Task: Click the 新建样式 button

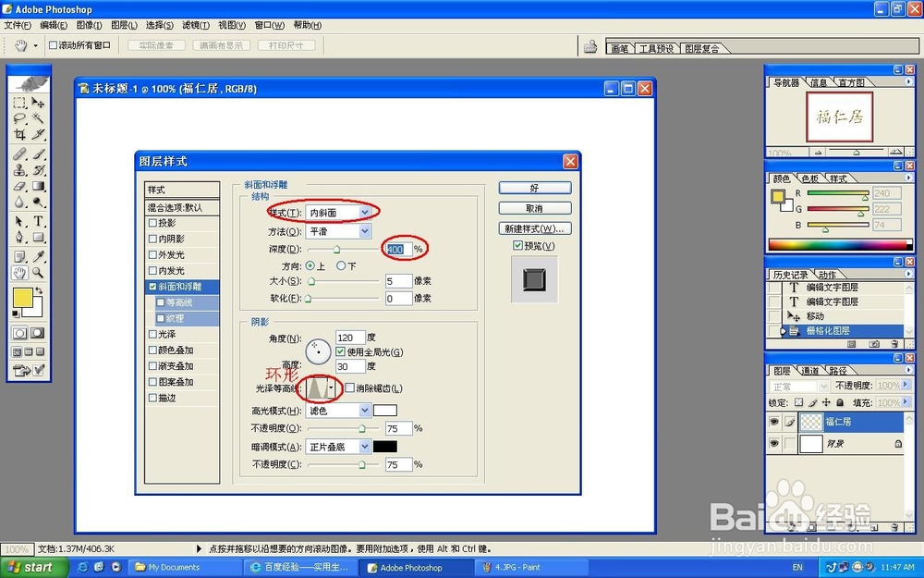Action: click(x=534, y=228)
